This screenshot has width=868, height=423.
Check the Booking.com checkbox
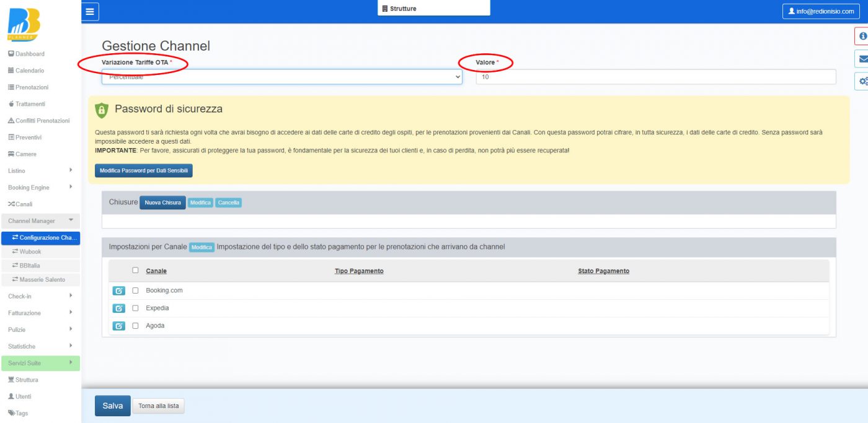click(x=135, y=290)
